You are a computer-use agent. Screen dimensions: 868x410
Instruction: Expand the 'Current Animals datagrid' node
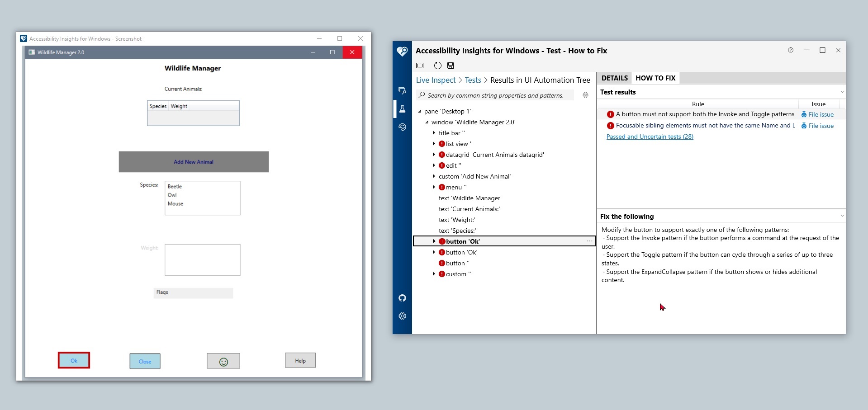pyautogui.click(x=434, y=155)
